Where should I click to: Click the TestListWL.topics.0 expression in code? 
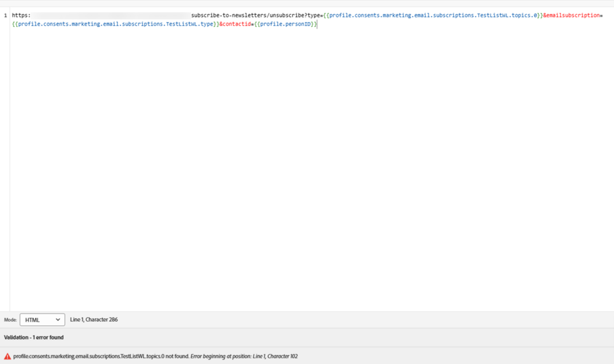[x=433, y=15]
